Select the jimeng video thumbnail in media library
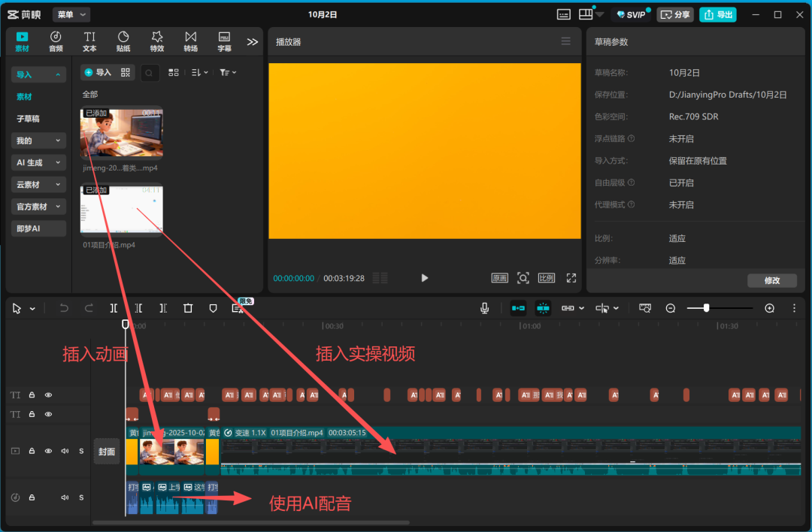Image resolution: width=812 pixels, height=532 pixels. (x=121, y=134)
